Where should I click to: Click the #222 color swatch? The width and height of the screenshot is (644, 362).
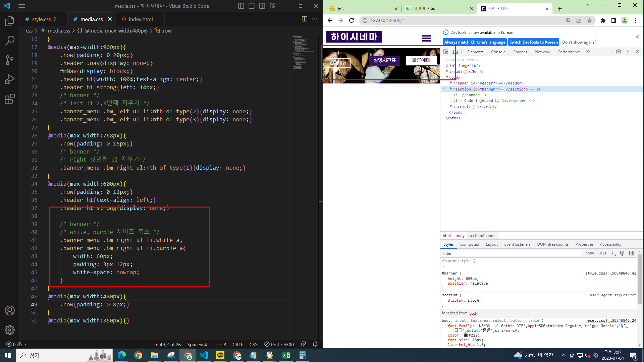(466, 335)
